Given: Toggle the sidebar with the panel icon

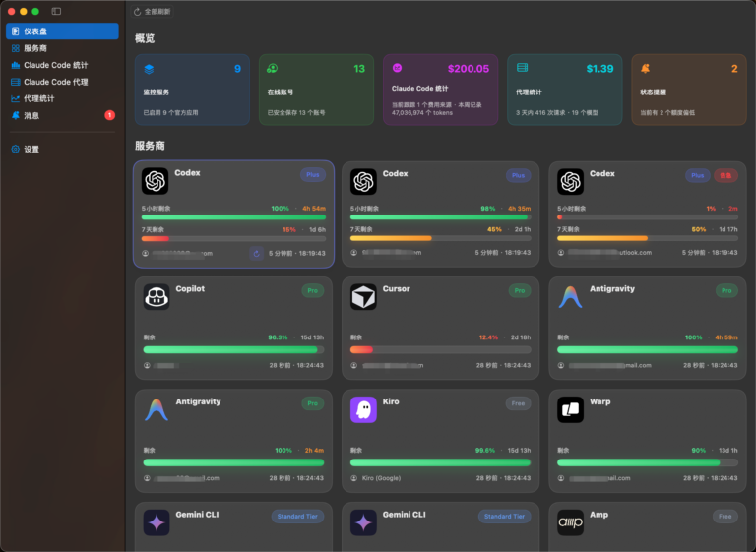Looking at the screenshot, I should (x=56, y=11).
